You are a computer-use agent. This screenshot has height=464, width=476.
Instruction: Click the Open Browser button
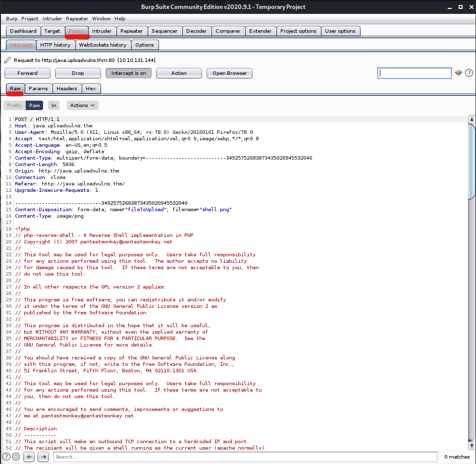coord(229,73)
